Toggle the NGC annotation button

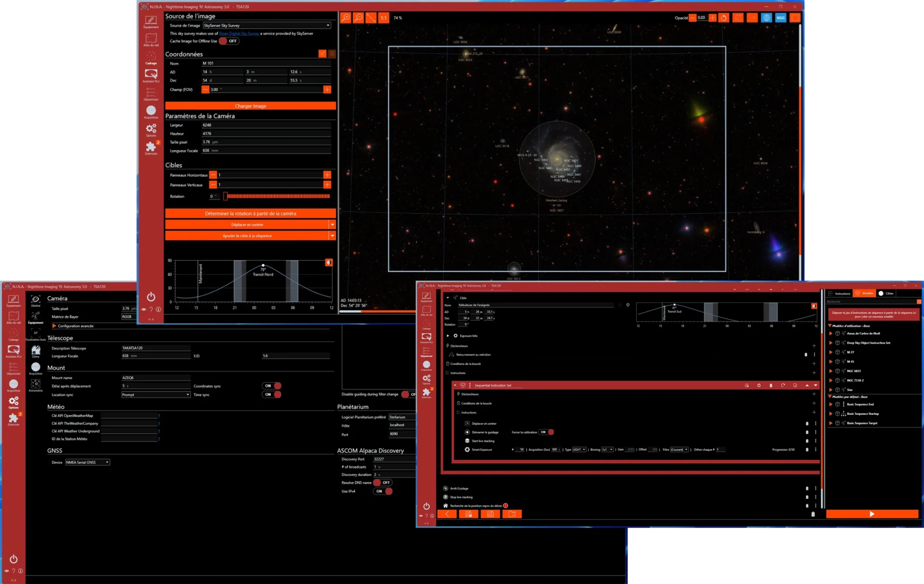click(x=781, y=18)
